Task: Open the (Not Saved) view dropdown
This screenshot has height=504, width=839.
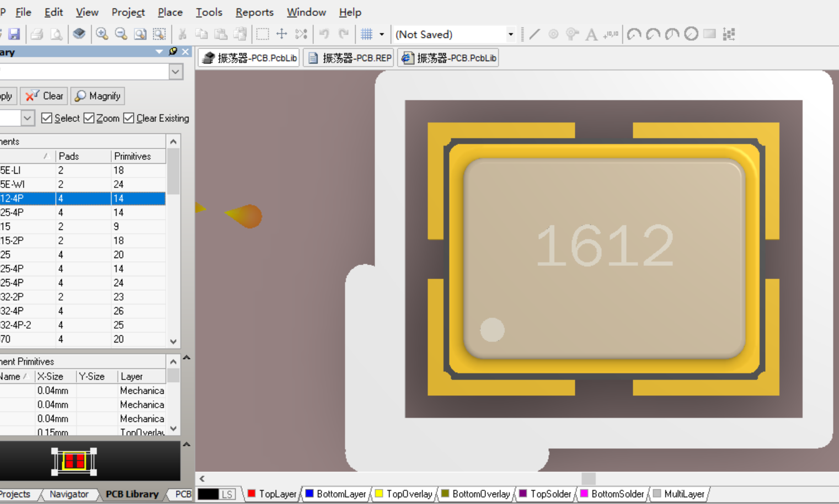Action: point(510,34)
